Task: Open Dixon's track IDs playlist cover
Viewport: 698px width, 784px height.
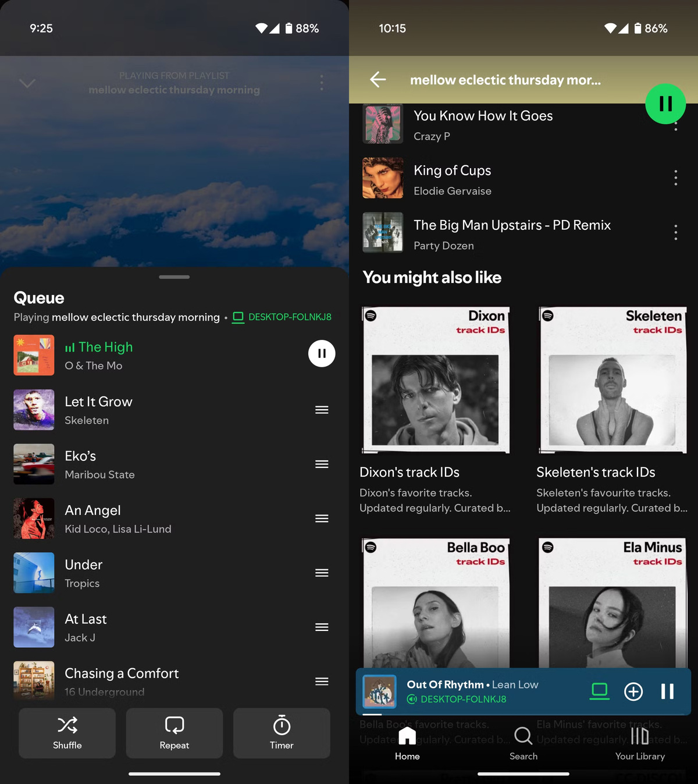Action: 436,379
